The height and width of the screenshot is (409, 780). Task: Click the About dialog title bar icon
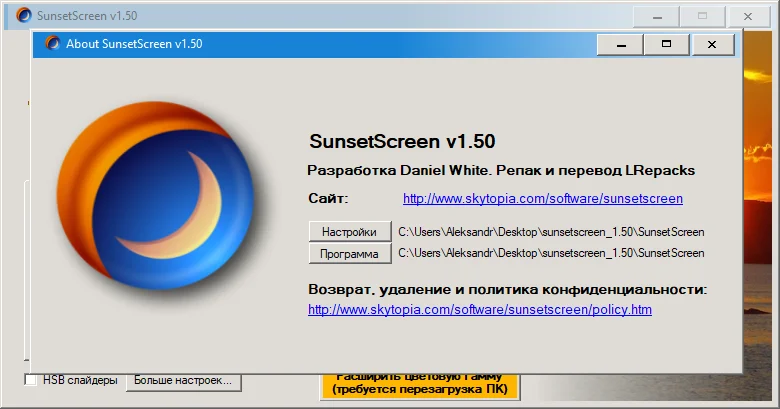coord(52,43)
